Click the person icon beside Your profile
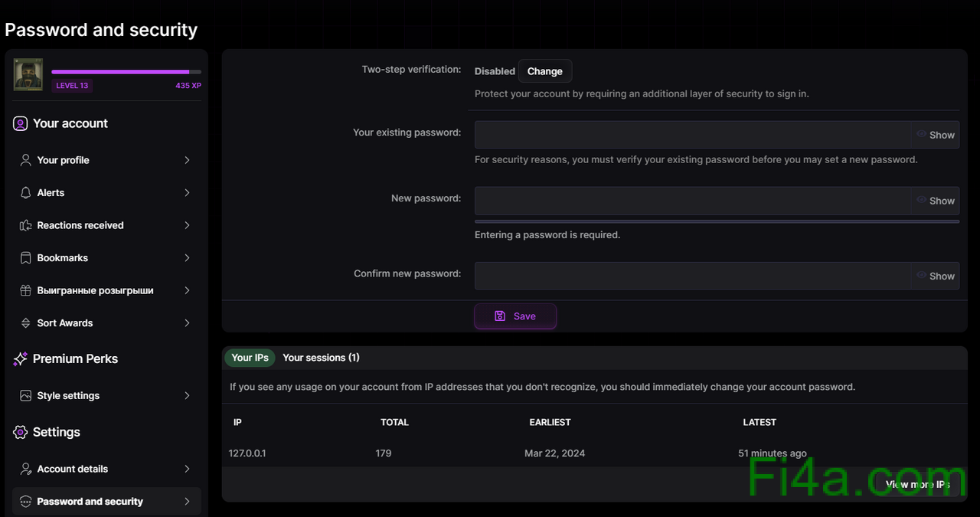980x517 pixels. pyautogui.click(x=25, y=160)
